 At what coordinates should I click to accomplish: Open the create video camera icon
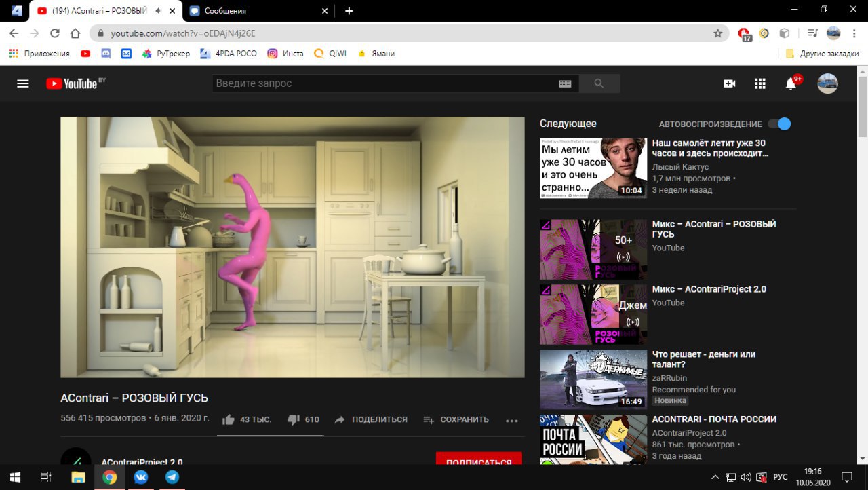click(x=730, y=83)
